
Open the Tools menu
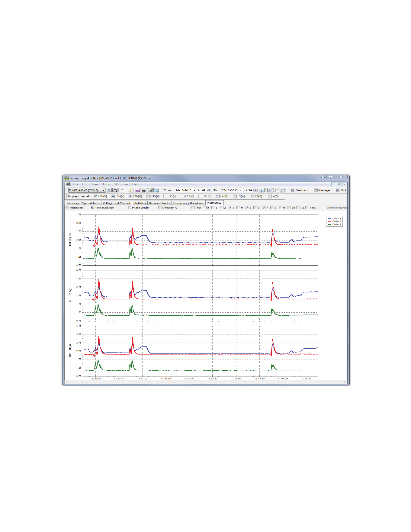click(106, 184)
